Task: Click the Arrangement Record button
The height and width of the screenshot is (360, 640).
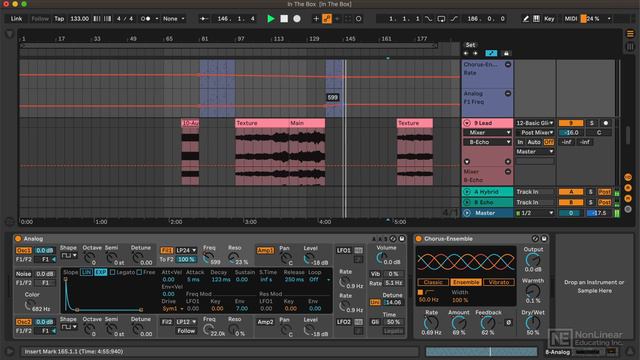Action: (297, 19)
